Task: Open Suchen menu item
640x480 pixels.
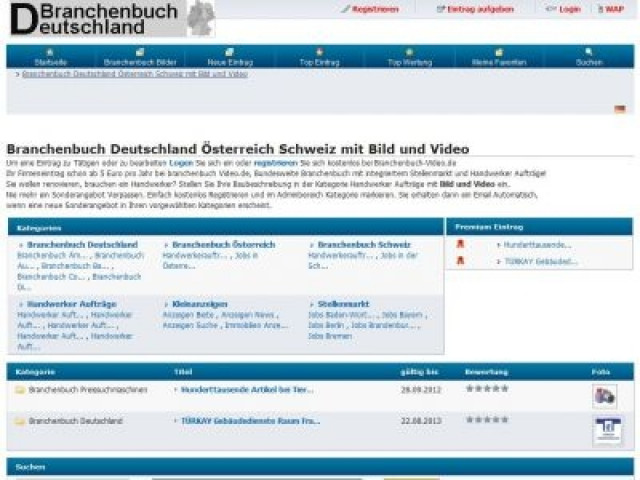Action: pos(589,62)
